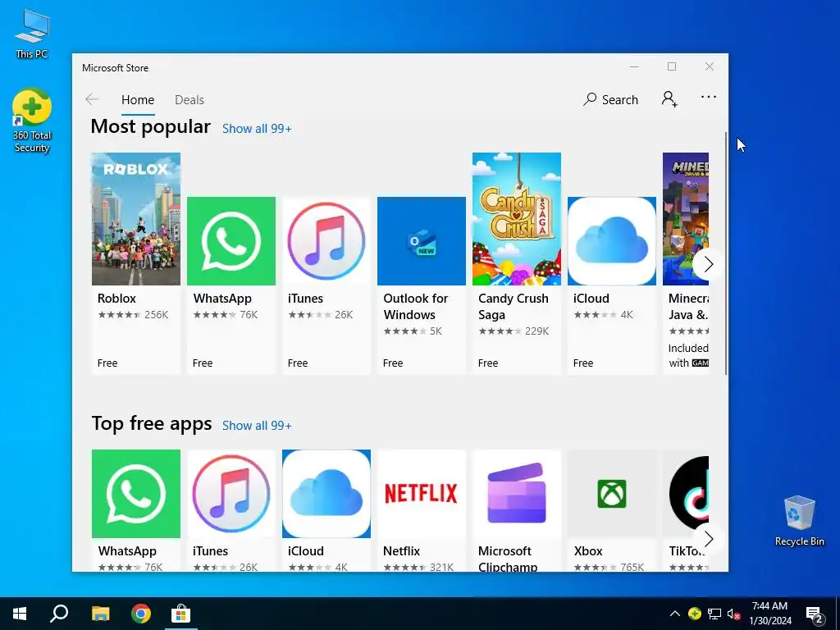840x630 pixels.
Task: Click Netflix title text in Top free apps
Action: (x=401, y=551)
